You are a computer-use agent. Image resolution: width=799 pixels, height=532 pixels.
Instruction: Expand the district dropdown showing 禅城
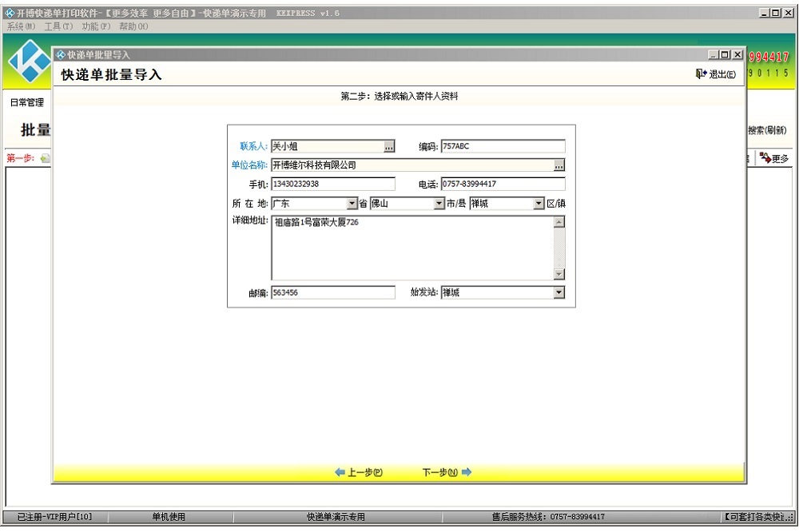point(539,204)
